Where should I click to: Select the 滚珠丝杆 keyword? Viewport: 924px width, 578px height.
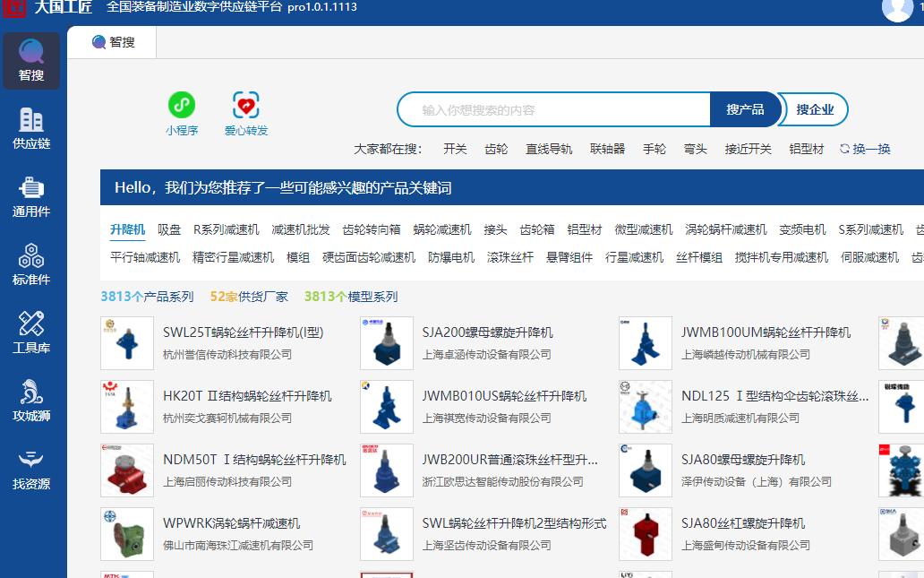click(x=510, y=258)
